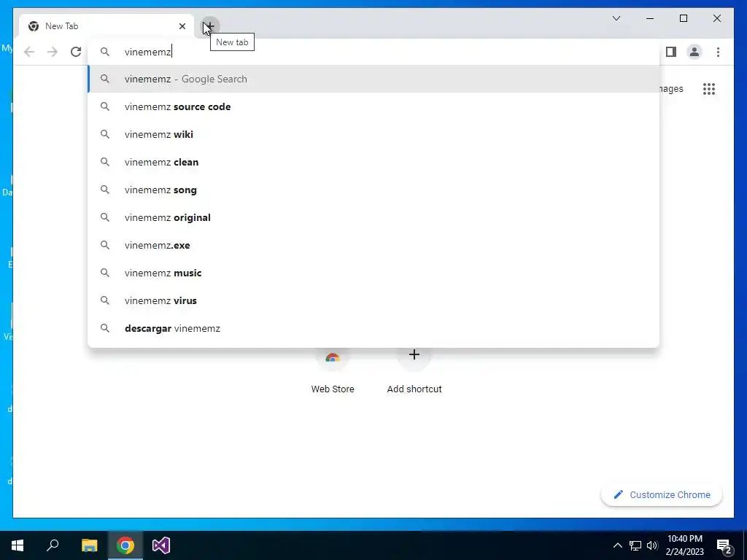The image size is (747, 560).
Task: Choose 'vinememz source code' suggestion
Action: (x=373, y=106)
